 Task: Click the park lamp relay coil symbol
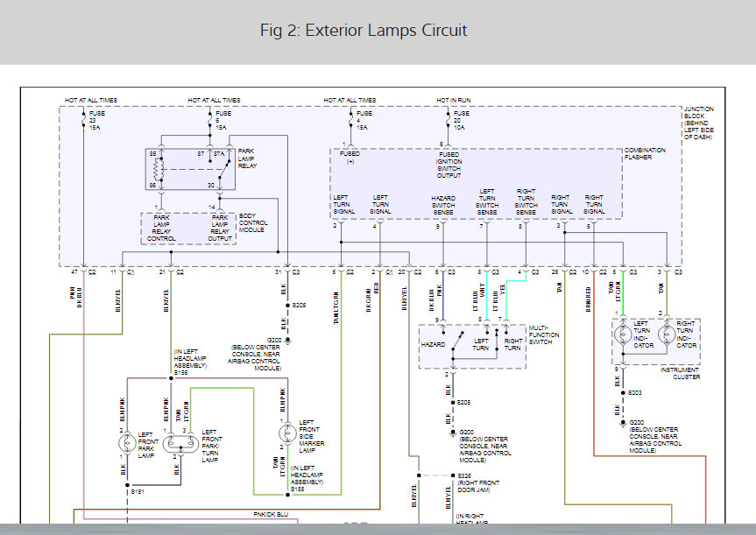[x=158, y=170]
